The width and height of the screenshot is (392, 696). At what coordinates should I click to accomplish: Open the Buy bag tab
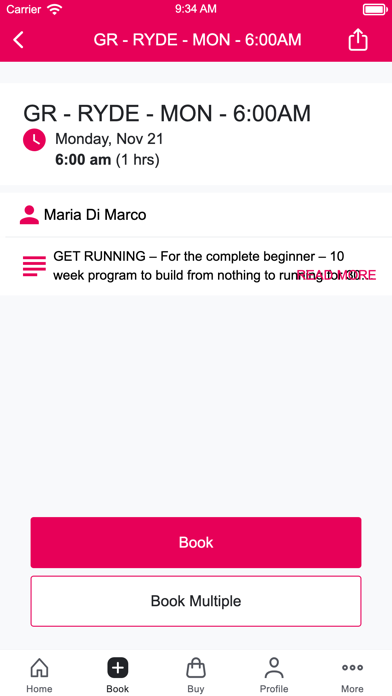click(x=196, y=674)
